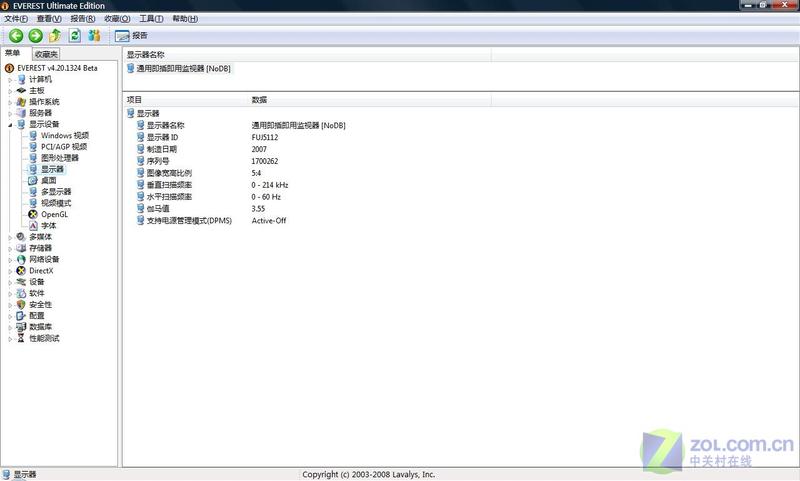The image size is (800, 481).
Task: Select the 显示器 tree item in sidebar
Action: (x=52, y=169)
